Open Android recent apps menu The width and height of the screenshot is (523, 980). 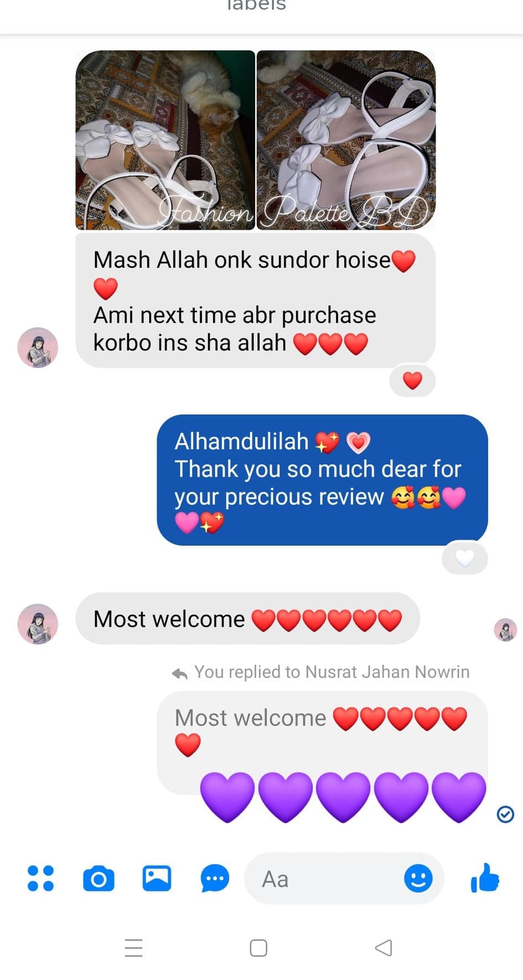[x=133, y=948]
